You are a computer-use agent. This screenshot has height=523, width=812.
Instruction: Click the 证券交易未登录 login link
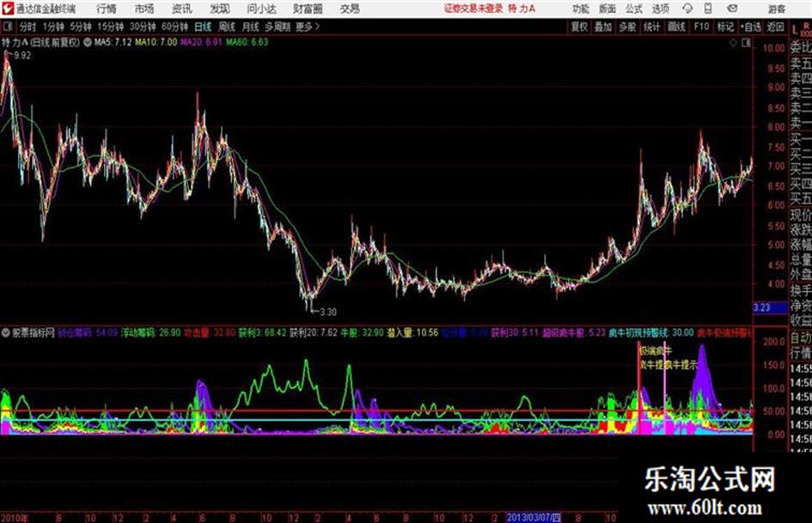473,9
